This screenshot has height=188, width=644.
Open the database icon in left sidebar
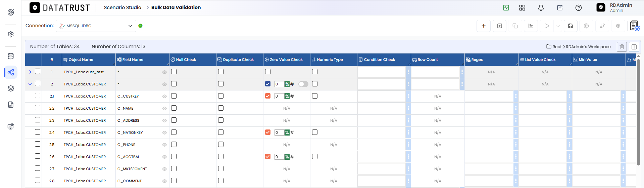pos(11,56)
